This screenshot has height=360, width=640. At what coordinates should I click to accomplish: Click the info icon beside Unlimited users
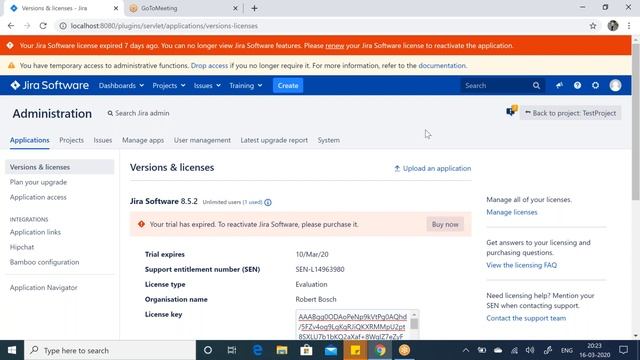(x=268, y=202)
